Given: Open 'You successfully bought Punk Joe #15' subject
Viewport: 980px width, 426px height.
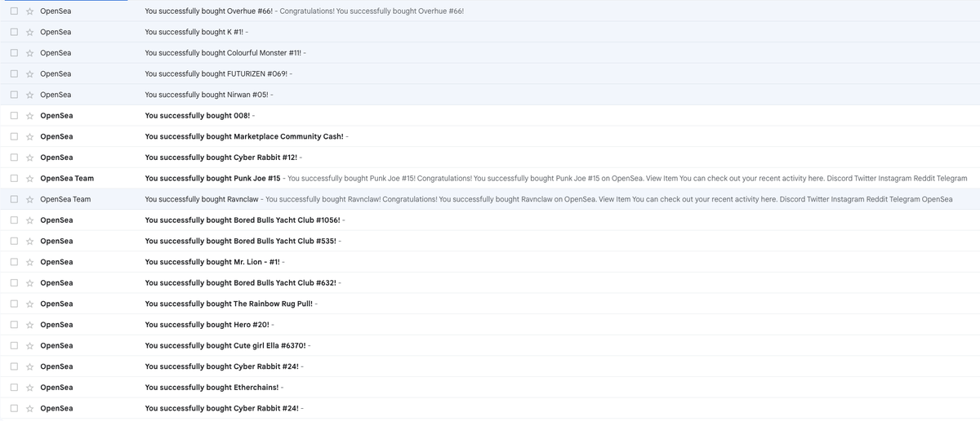Looking at the screenshot, I should point(212,179).
